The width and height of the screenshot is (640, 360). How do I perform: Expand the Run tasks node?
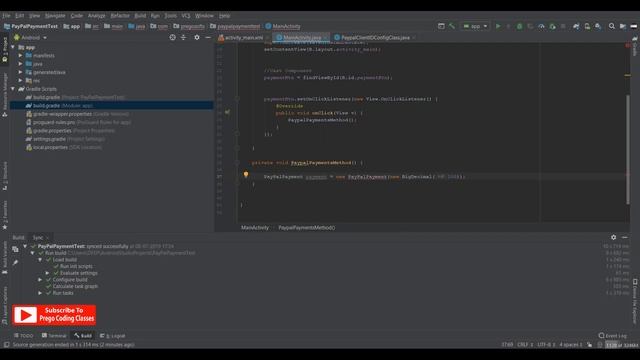tap(40, 293)
